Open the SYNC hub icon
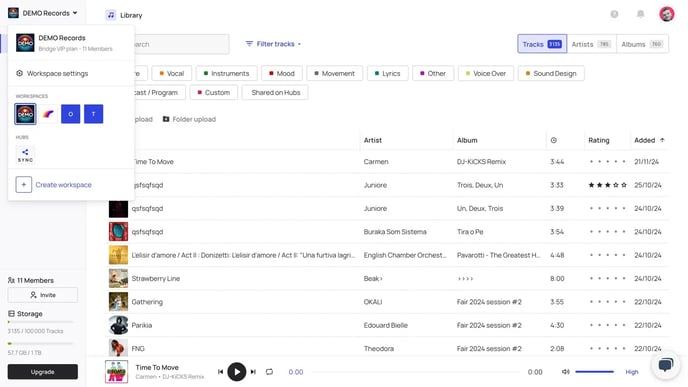The width and height of the screenshot is (688, 387). pos(25,155)
